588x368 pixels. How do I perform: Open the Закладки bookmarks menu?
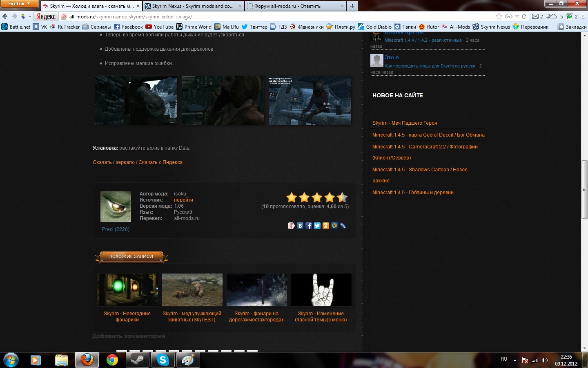coord(572,27)
